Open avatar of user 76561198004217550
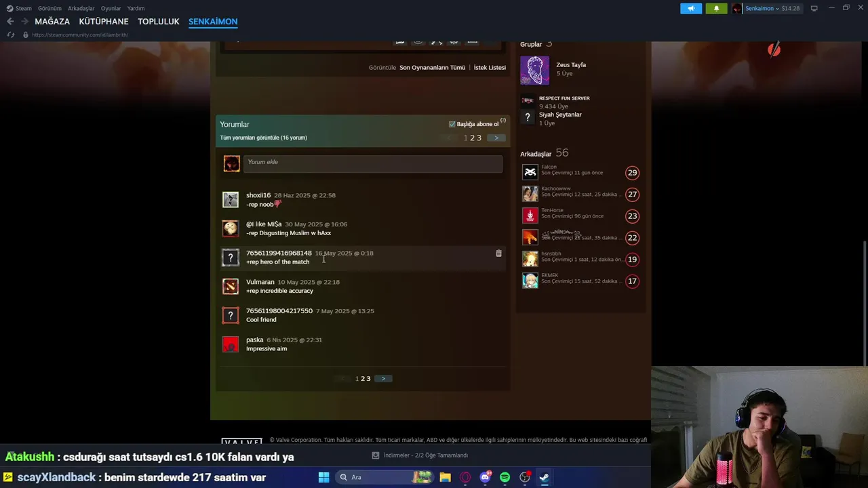The image size is (868, 488). (x=231, y=315)
